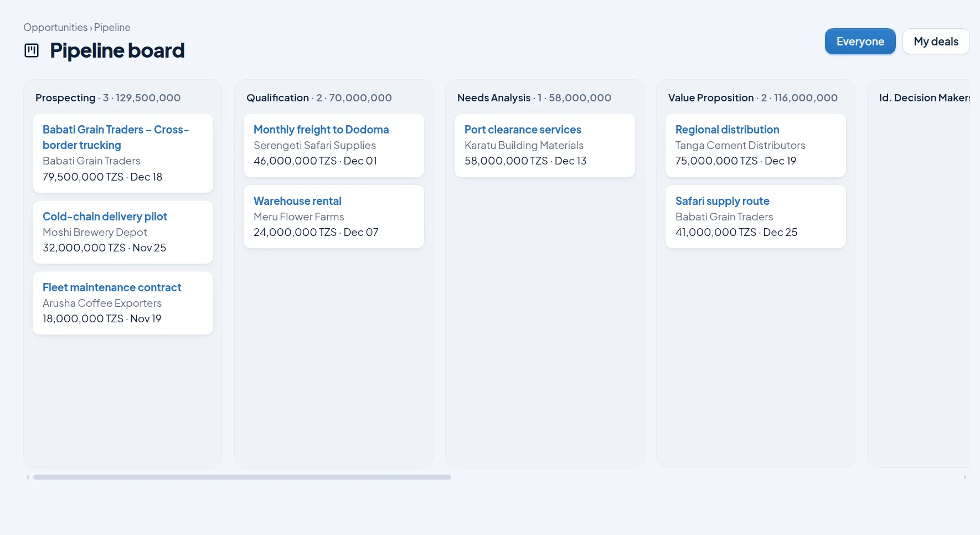
Task: Click 'Arusha Coffee Exporters' account name
Action: point(102,303)
